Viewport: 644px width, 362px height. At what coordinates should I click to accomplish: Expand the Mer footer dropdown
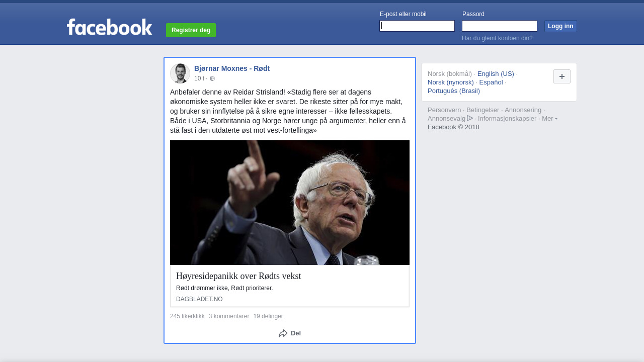click(549, 118)
